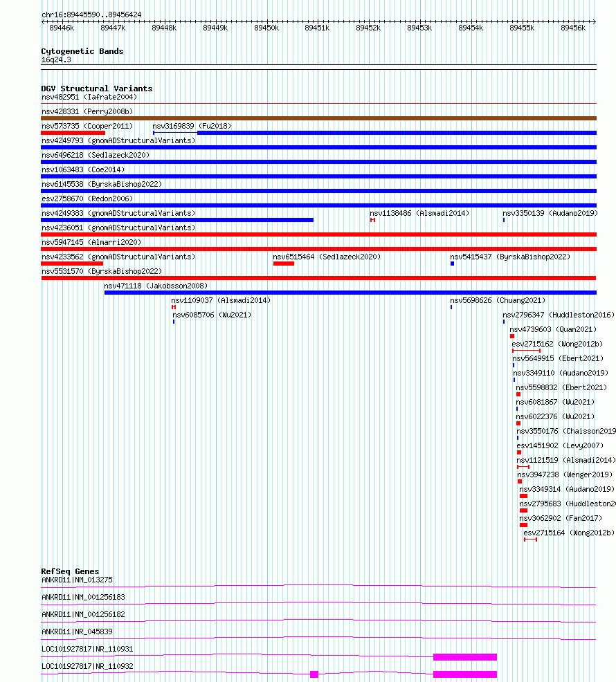Screen dimensions: 616x682
Task: Click the red esv1451902 Levy2007 marker
Action: click(519, 452)
